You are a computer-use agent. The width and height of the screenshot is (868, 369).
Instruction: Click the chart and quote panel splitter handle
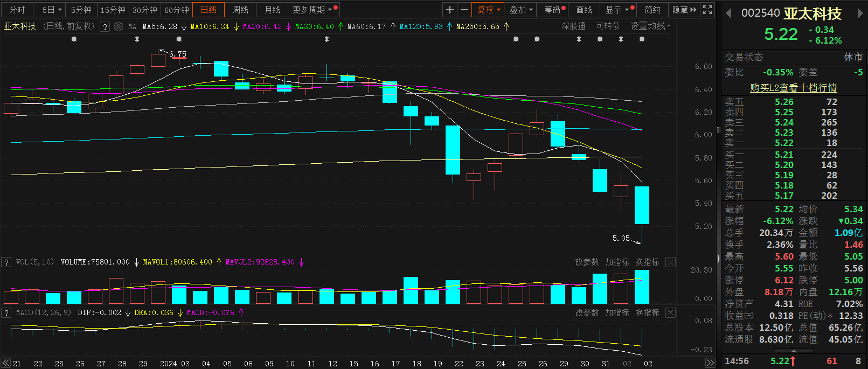(718, 259)
